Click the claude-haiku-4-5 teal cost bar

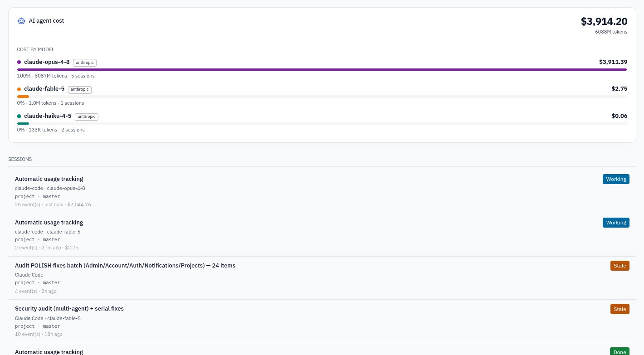(23, 123)
